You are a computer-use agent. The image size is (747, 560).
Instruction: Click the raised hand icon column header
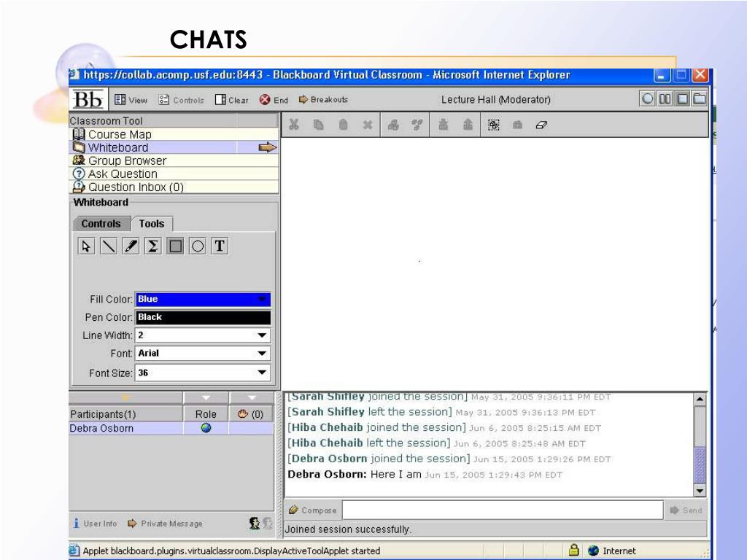tap(251, 414)
